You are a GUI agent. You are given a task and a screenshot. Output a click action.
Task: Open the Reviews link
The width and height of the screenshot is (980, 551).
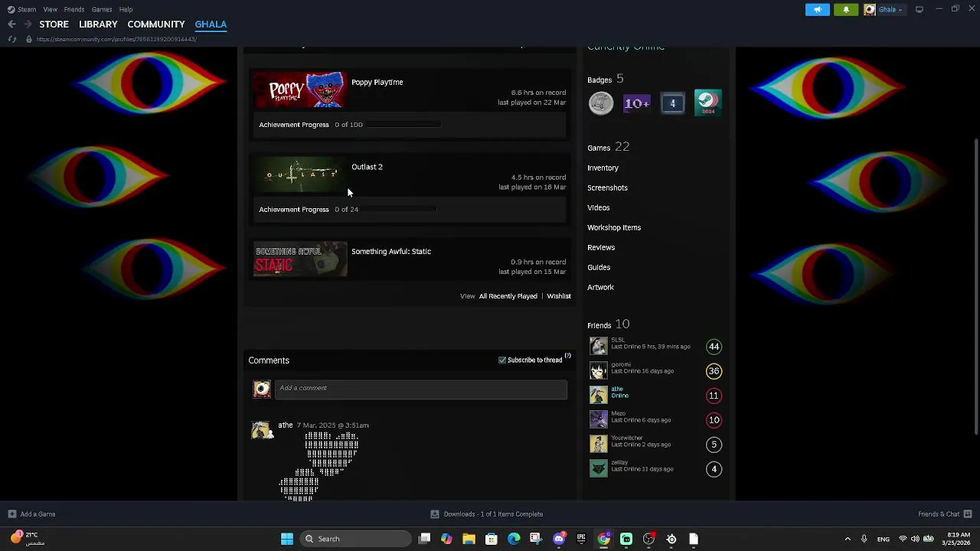click(601, 247)
